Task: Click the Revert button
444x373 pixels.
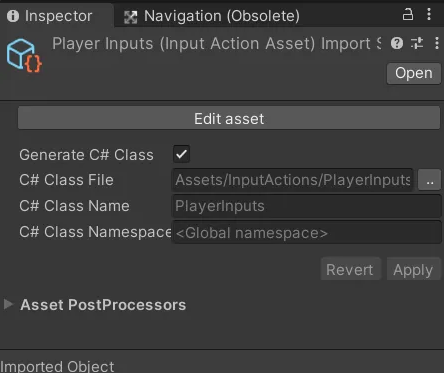Action: pos(350,269)
